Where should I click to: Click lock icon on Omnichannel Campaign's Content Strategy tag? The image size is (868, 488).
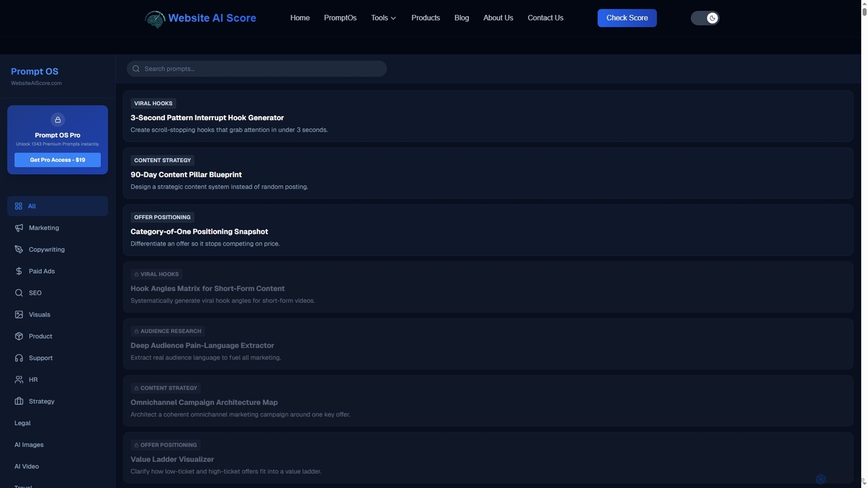pyautogui.click(x=136, y=388)
